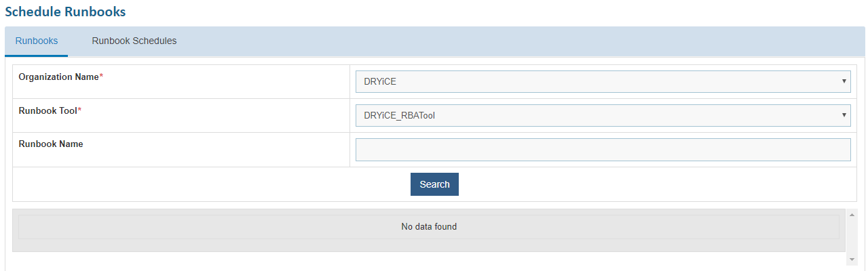Click the Runbook Name label
Screen dimensions: 868x271
(51, 144)
